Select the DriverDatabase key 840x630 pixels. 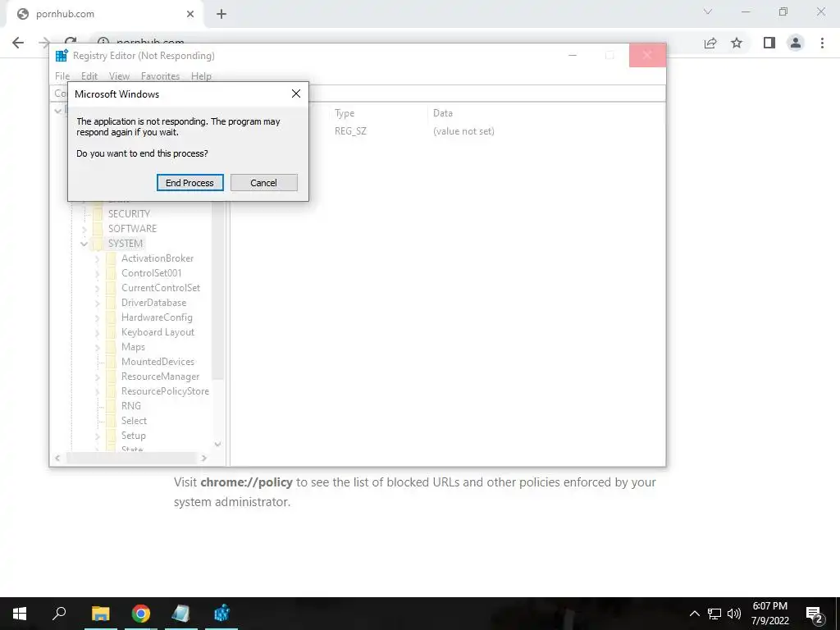[x=153, y=303]
